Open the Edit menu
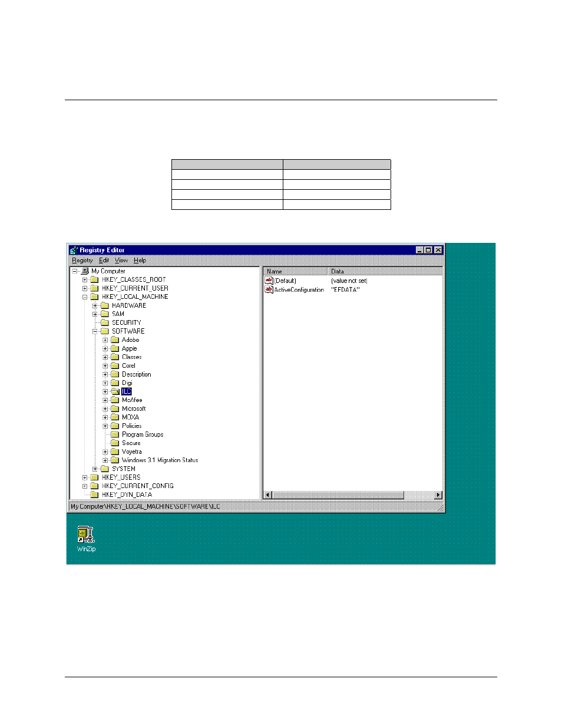The width and height of the screenshot is (562, 728). [104, 261]
